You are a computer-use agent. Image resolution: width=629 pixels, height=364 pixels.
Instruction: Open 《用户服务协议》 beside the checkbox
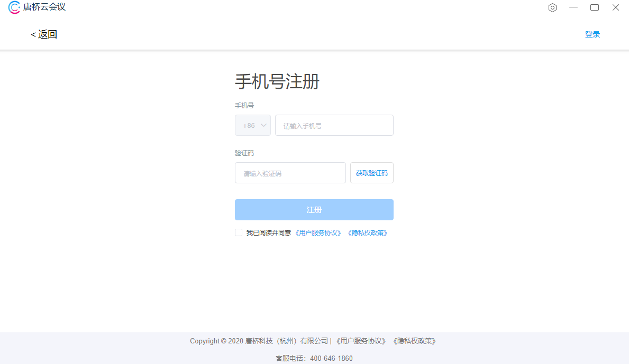(x=318, y=232)
